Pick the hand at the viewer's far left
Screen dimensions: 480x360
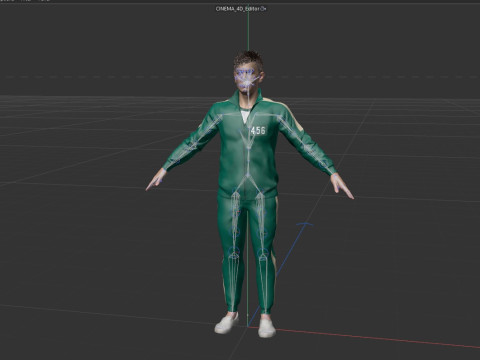(156, 180)
